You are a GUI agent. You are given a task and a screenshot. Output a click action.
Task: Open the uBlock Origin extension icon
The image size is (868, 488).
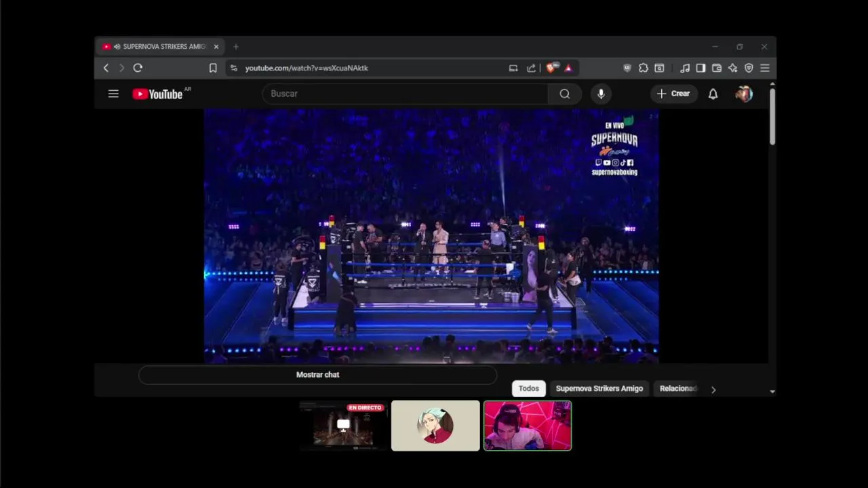pos(627,68)
